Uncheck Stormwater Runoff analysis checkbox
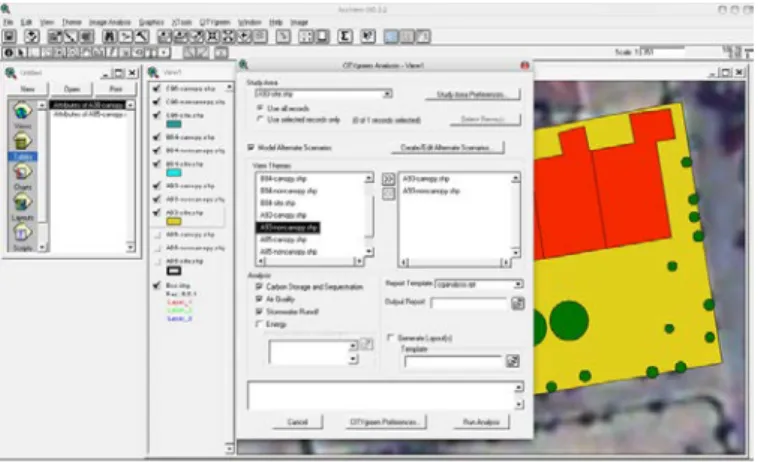The height and width of the screenshot is (462, 758). [x=259, y=312]
